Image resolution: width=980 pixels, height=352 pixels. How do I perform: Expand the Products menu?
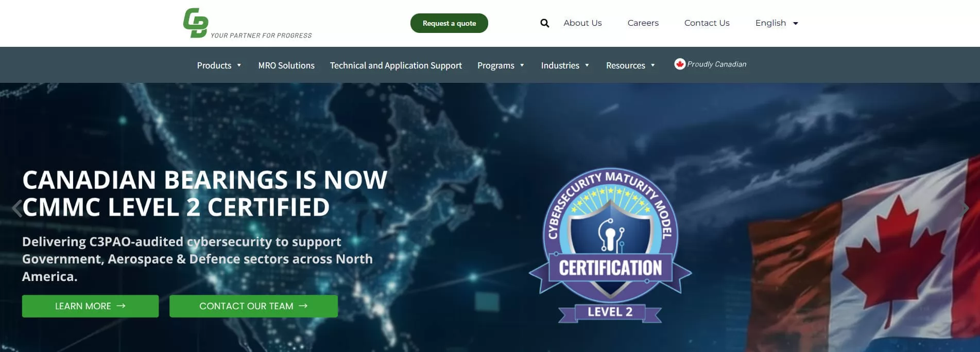pos(219,65)
